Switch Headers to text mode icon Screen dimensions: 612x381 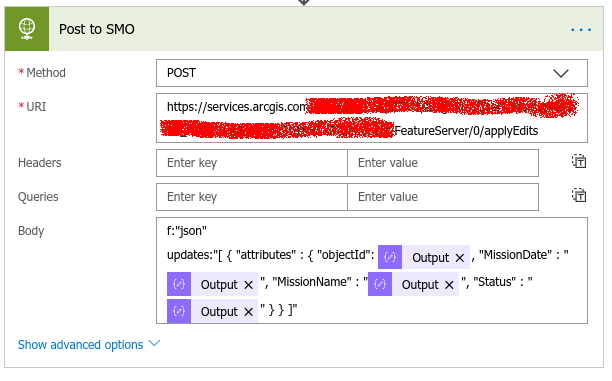tap(579, 161)
